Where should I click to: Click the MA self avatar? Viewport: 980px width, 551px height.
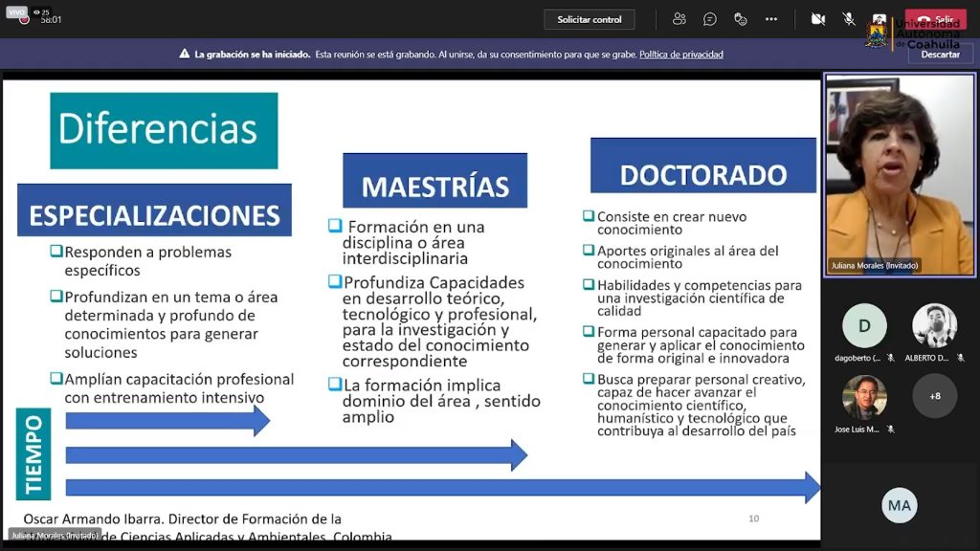click(900, 505)
